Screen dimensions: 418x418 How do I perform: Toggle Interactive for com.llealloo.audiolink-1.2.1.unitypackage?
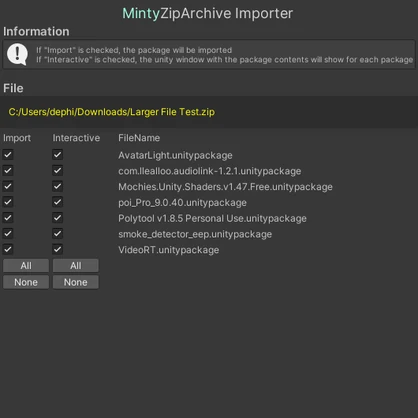57,171
